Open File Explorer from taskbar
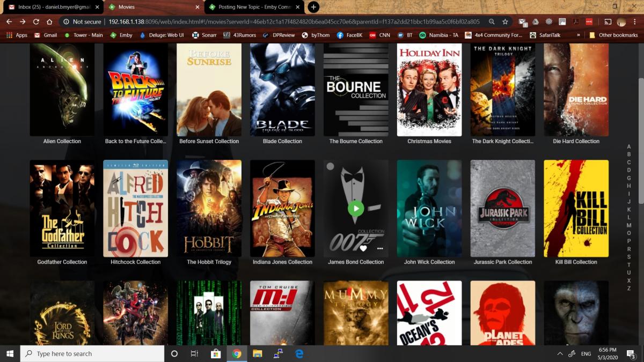 [x=257, y=353]
